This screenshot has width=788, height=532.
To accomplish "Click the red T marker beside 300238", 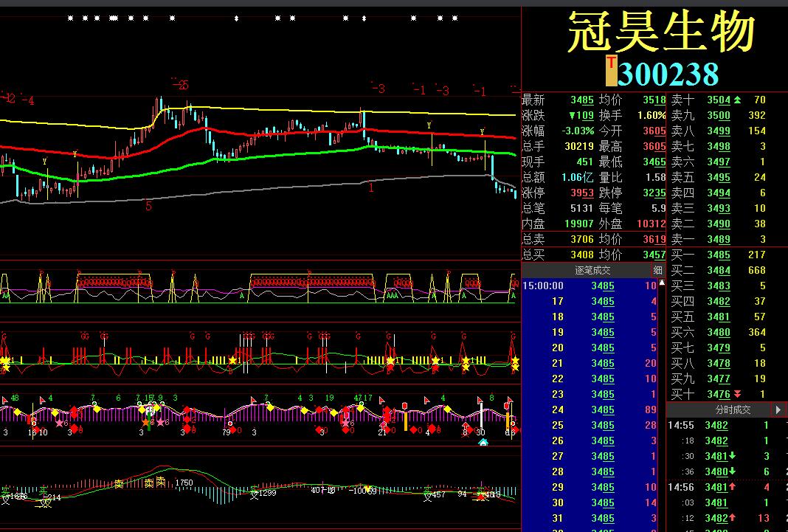I will tap(611, 71).
